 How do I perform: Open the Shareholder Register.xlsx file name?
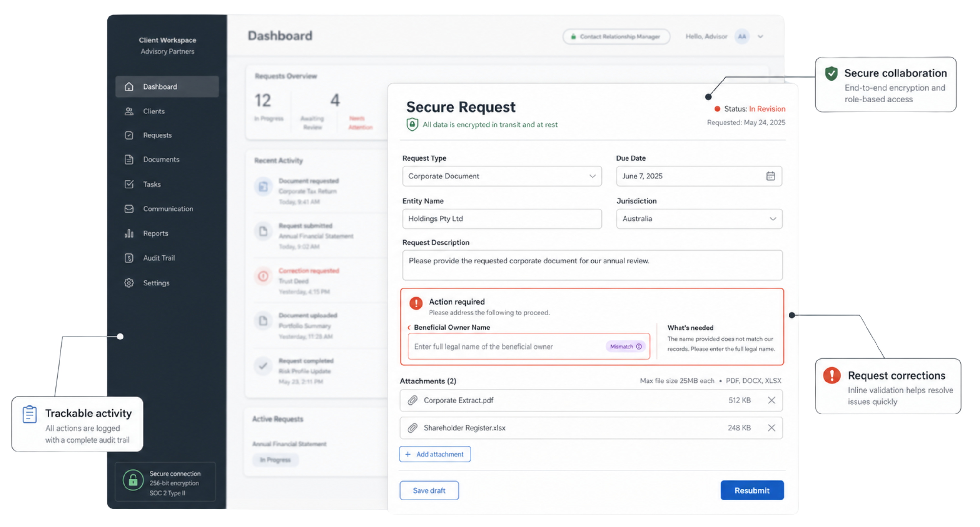464,428
